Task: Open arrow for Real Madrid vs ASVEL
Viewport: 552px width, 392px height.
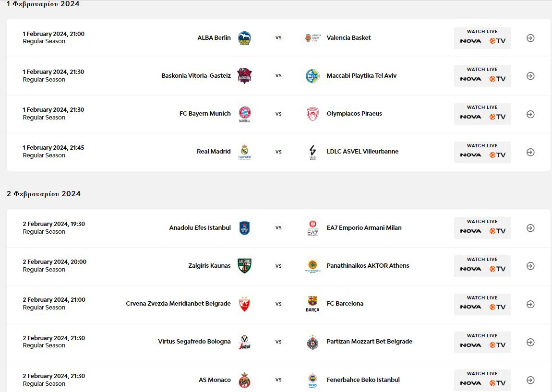Action: pyautogui.click(x=530, y=152)
